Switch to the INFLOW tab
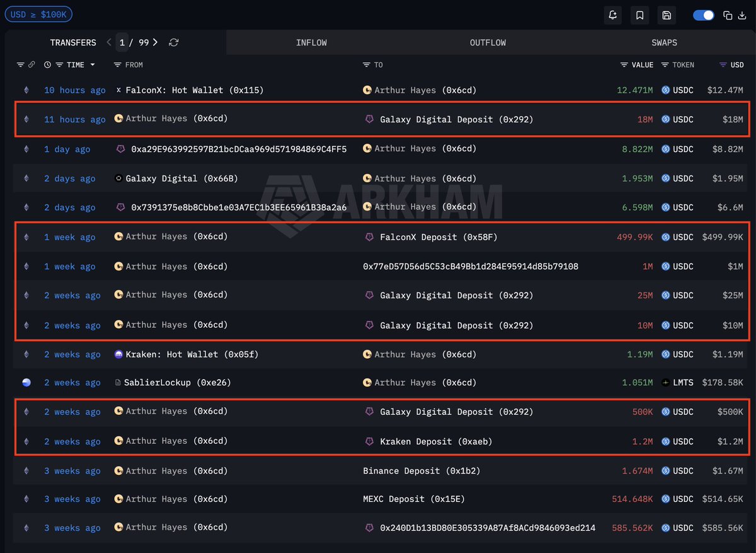Image resolution: width=756 pixels, height=553 pixels. [x=311, y=43]
